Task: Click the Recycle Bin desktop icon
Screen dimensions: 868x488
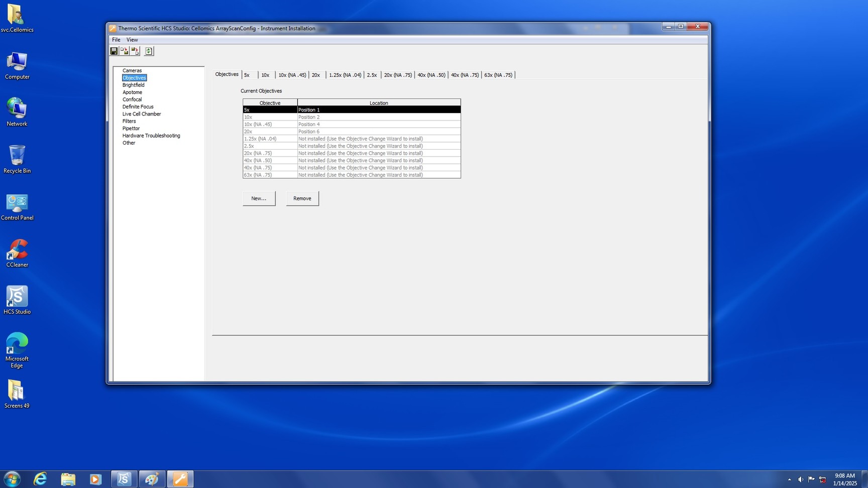Action: (x=17, y=159)
